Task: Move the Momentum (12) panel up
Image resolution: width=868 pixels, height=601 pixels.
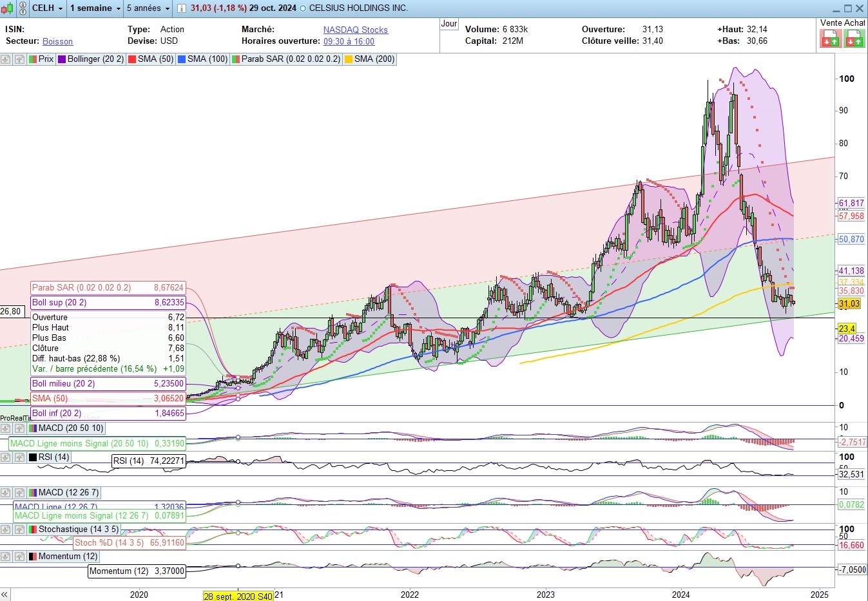Action: point(19,557)
